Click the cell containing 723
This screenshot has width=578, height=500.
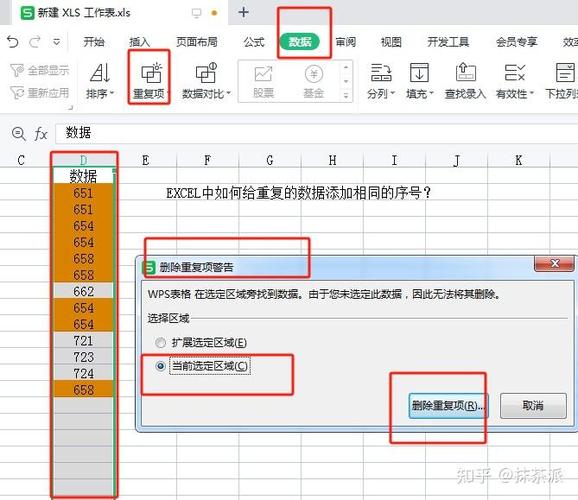click(83, 357)
